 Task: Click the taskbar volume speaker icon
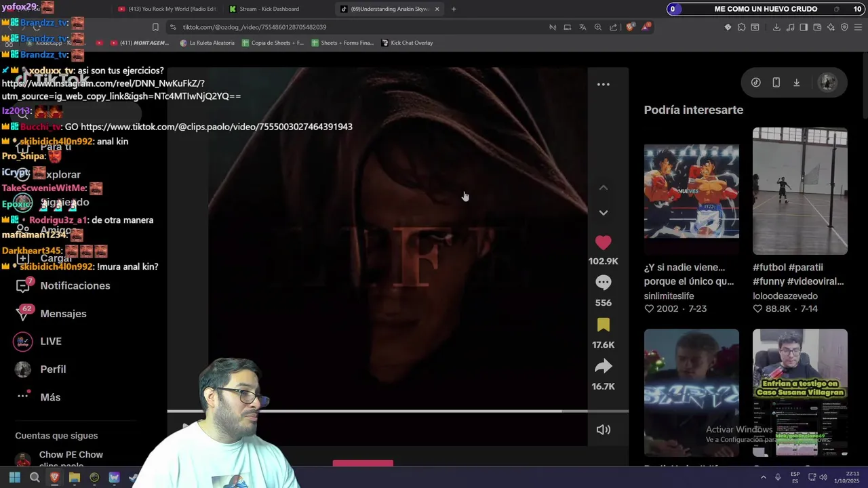(823, 477)
